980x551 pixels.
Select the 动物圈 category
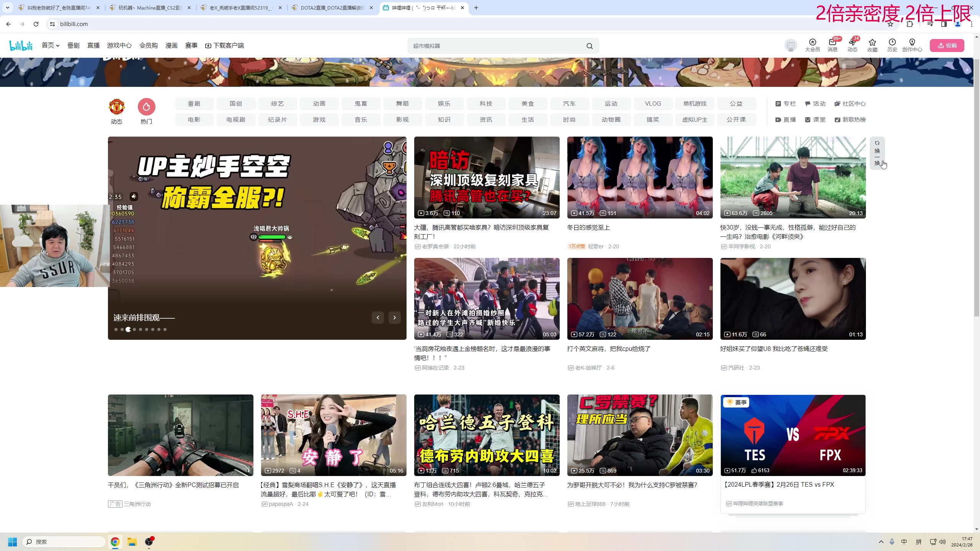611,120
